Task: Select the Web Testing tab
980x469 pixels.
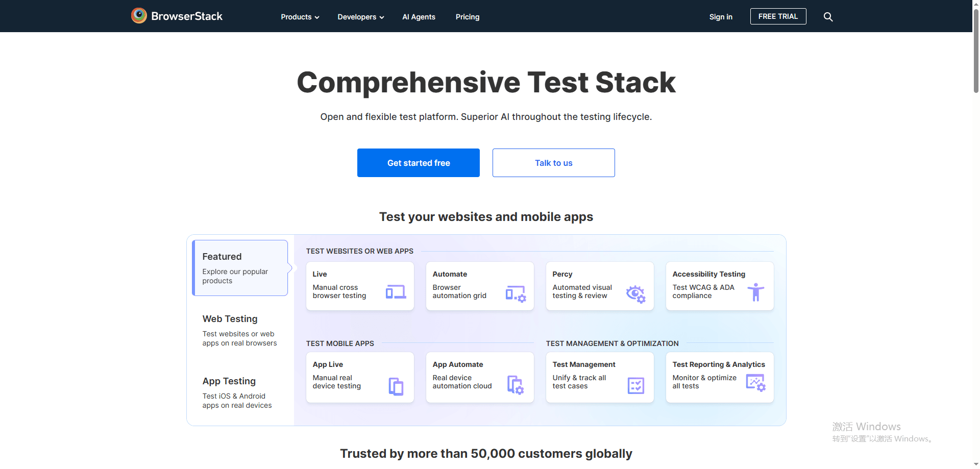Action: [239, 330]
